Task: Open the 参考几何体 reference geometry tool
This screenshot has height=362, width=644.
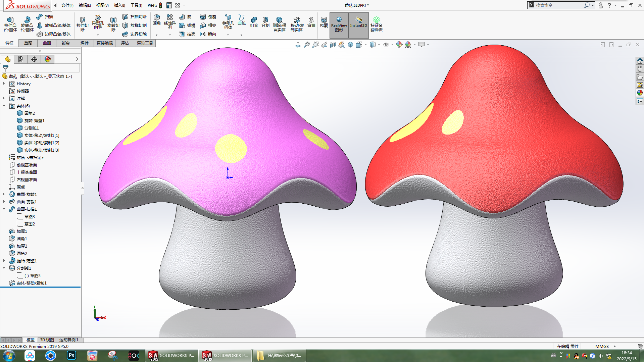Action: coord(228,22)
